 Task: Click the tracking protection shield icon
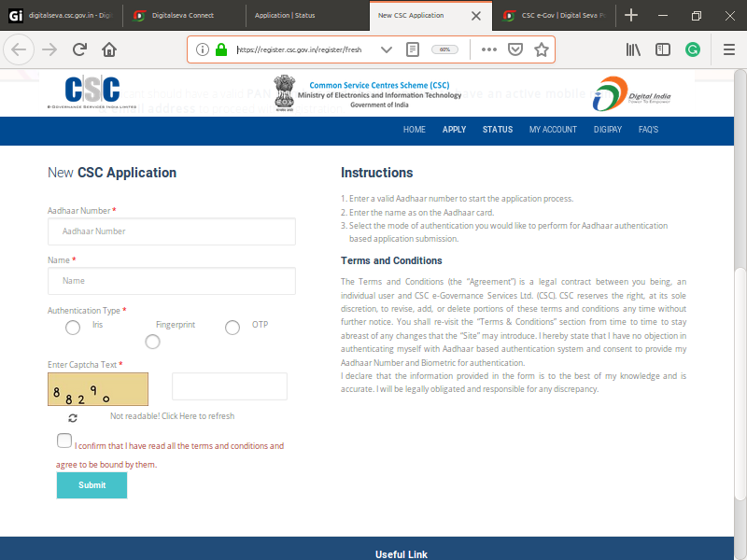(515, 49)
